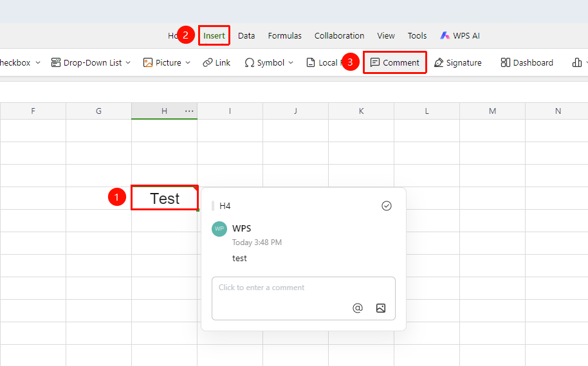Open the Insert tab
The image size is (588, 366).
click(x=214, y=35)
